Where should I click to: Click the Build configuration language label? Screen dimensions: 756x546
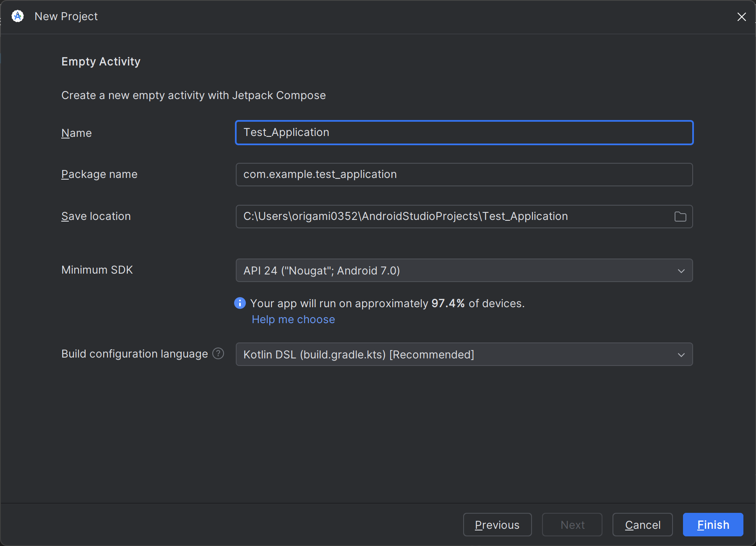(x=135, y=354)
